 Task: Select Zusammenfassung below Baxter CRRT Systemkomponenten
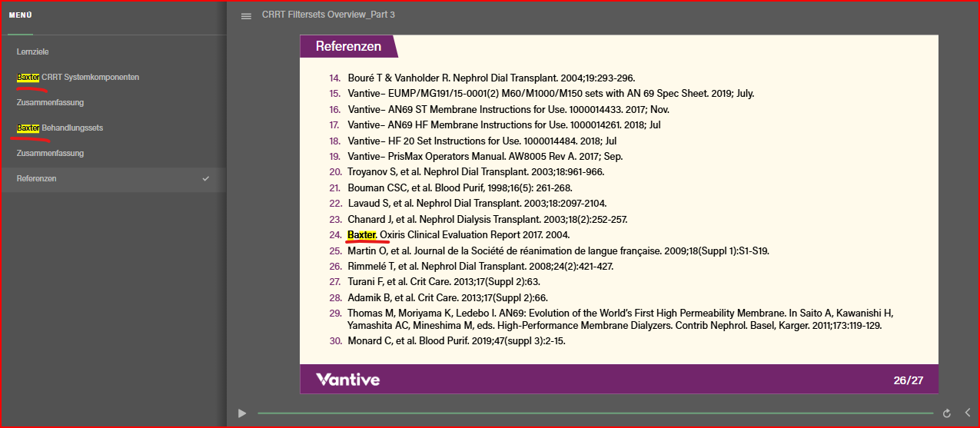50,102
